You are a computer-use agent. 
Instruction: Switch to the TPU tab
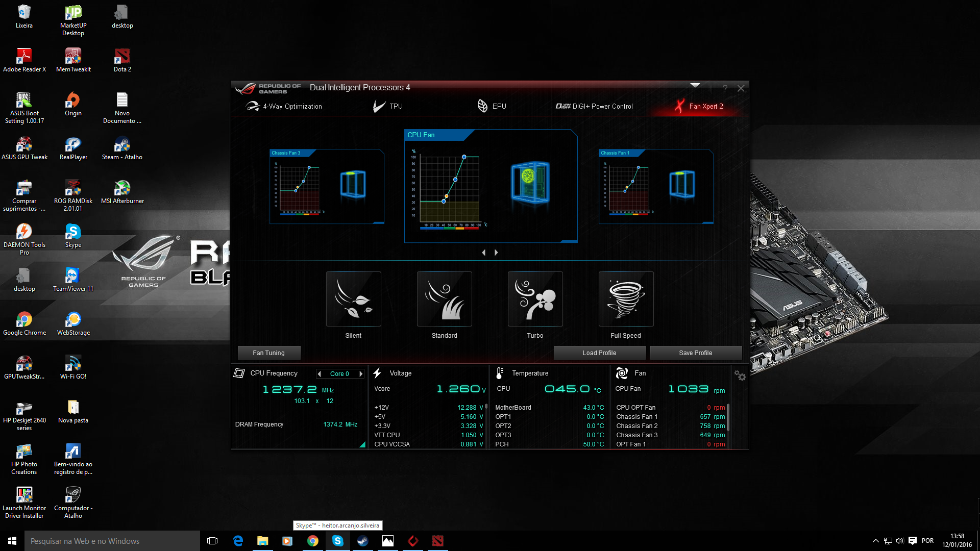(x=388, y=106)
